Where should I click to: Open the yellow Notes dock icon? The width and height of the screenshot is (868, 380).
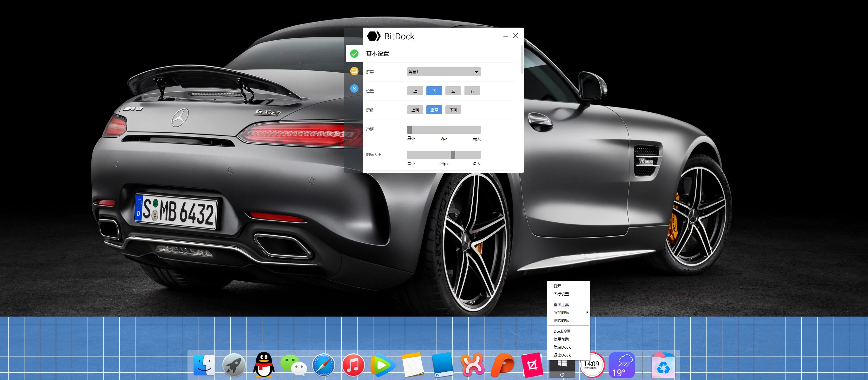pos(413,365)
